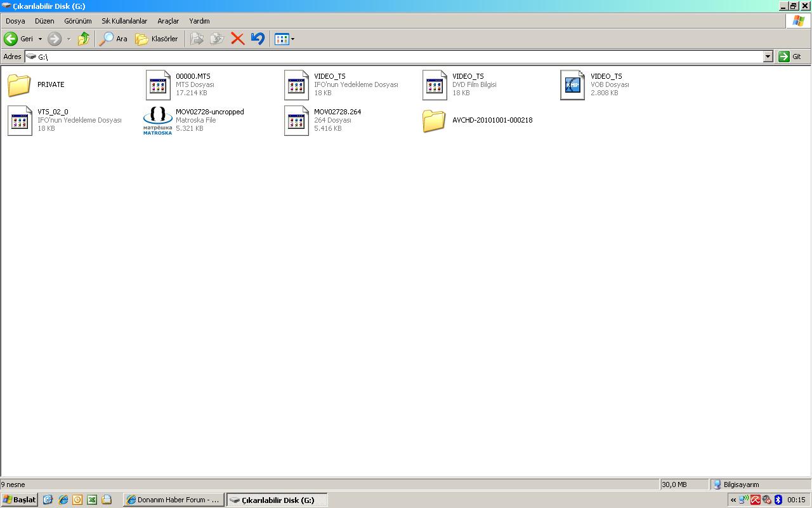This screenshot has width=812, height=508.
Task: Go up one folder level
Action: 84,39
